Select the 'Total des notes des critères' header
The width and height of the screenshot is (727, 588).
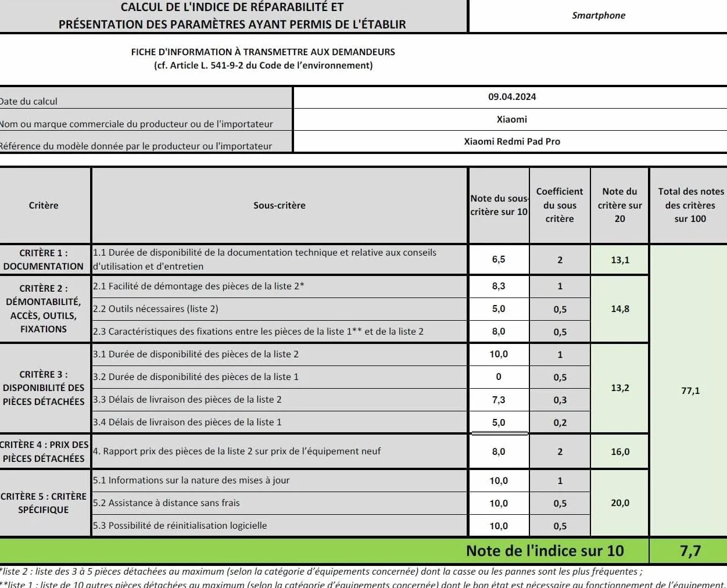click(x=690, y=205)
